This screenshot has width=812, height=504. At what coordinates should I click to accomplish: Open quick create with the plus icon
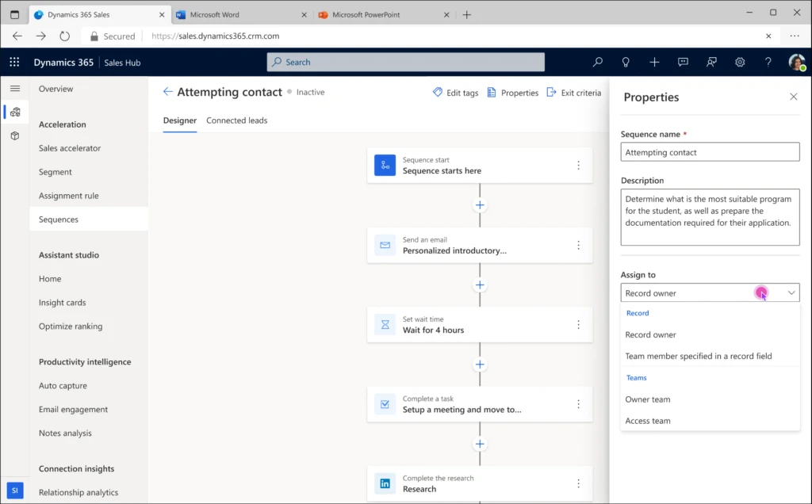click(653, 62)
